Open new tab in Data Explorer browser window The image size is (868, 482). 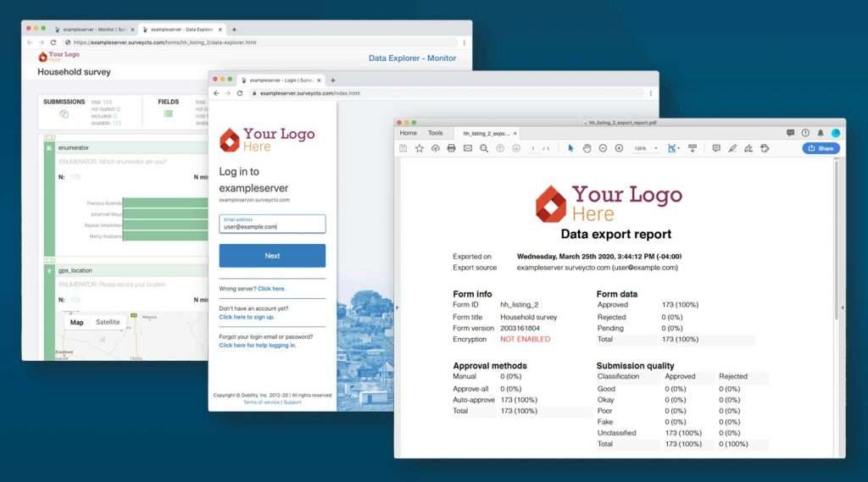point(234,30)
